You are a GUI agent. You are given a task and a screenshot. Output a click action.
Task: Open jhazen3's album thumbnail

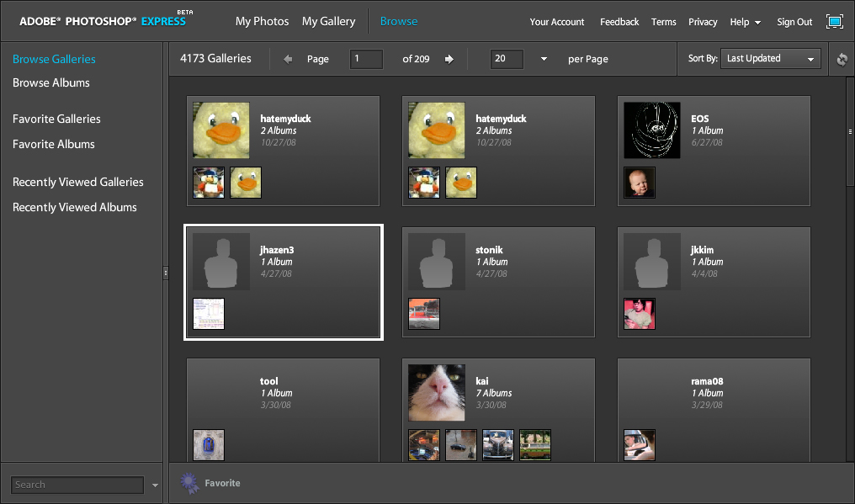coord(209,314)
